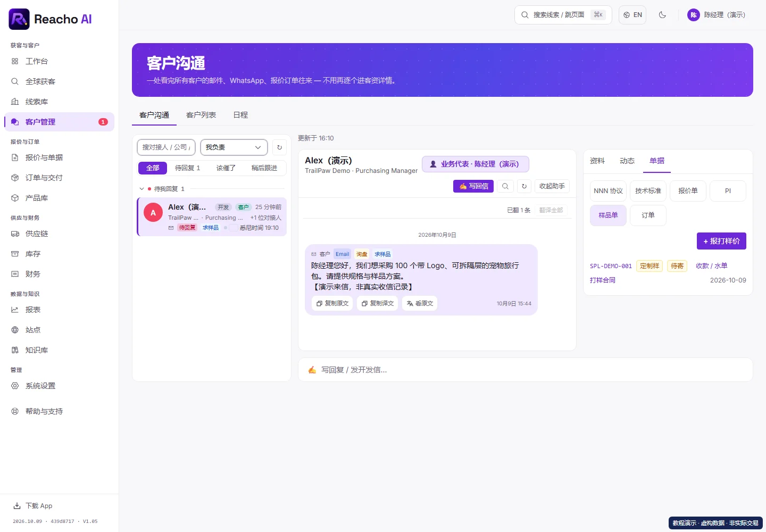The image size is (766, 532).
Task: Go to 线索库 in the sidebar
Action: tap(59, 102)
